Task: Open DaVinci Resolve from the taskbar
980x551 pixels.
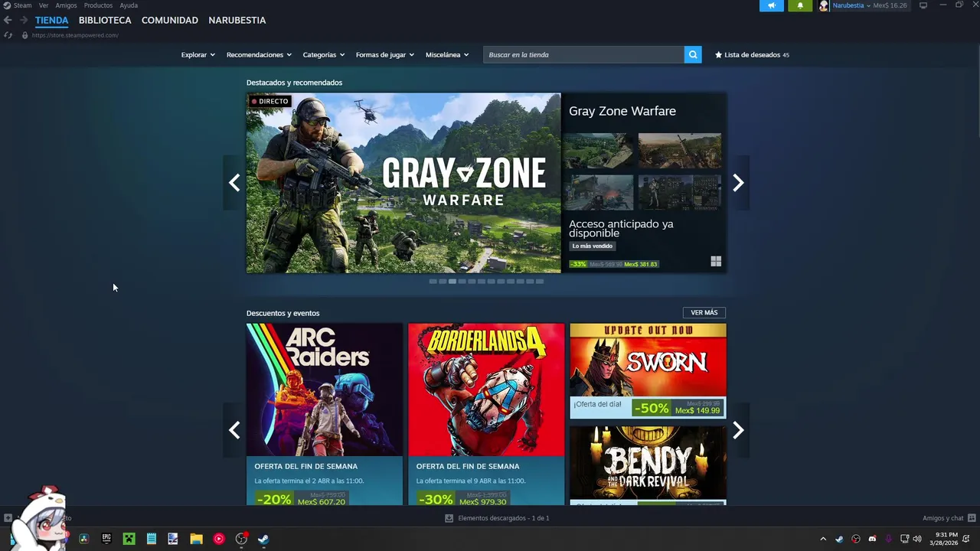Action: tap(84, 539)
